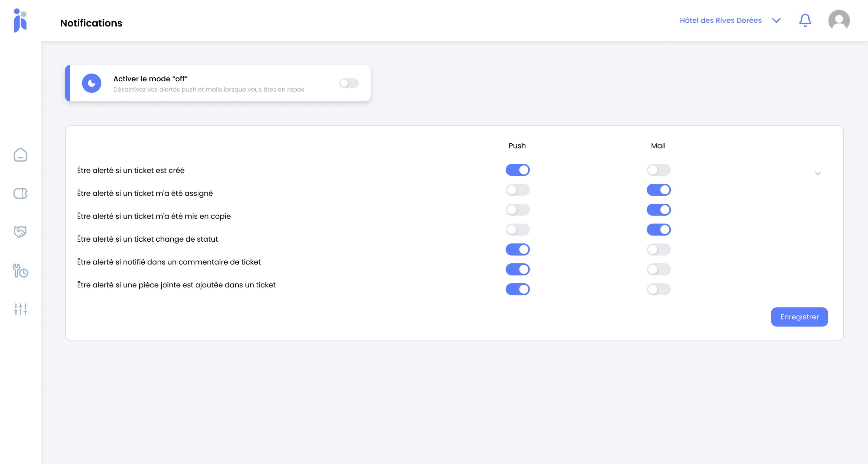The width and height of the screenshot is (868, 464).
Task: Click the Enregistrer button
Action: click(799, 317)
